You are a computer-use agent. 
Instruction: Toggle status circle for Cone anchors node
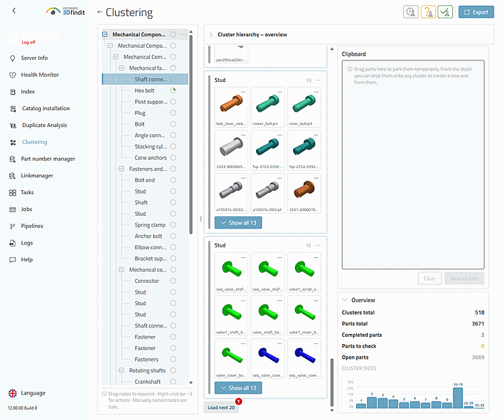point(173,157)
